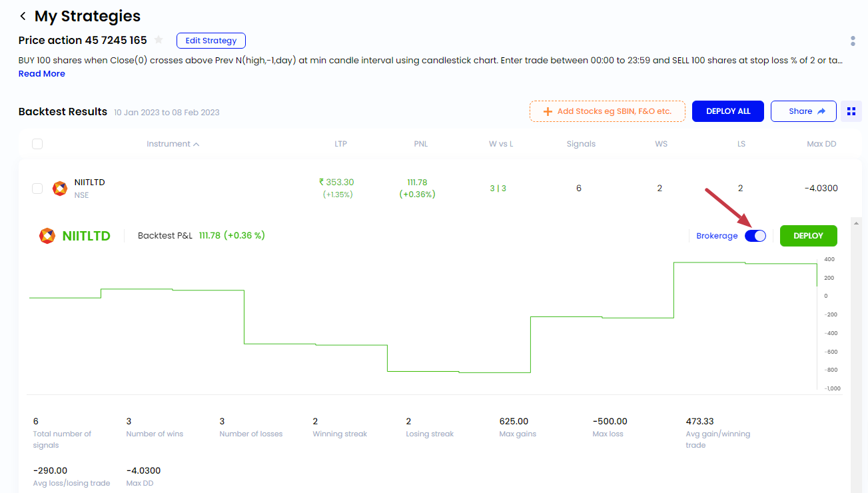Image resolution: width=868 pixels, height=493 pixels.
Task: Click the LTP column header
Action: [340, 144]
